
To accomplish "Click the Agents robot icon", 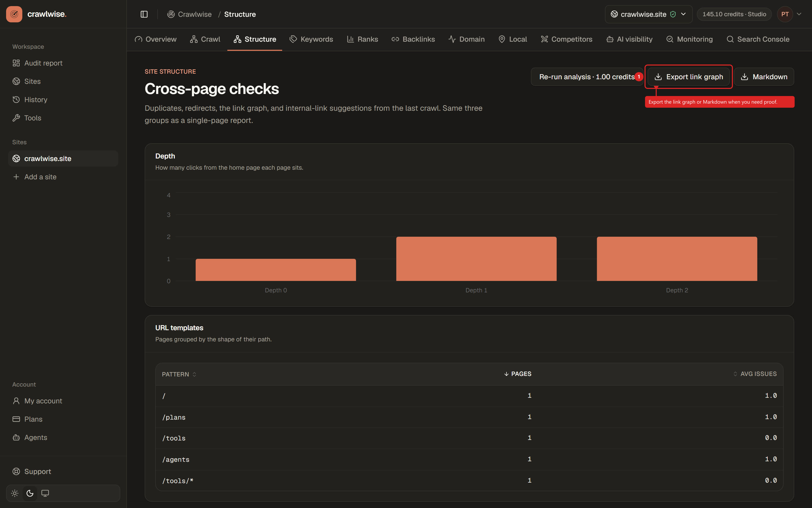I will (x=16, y=437).
